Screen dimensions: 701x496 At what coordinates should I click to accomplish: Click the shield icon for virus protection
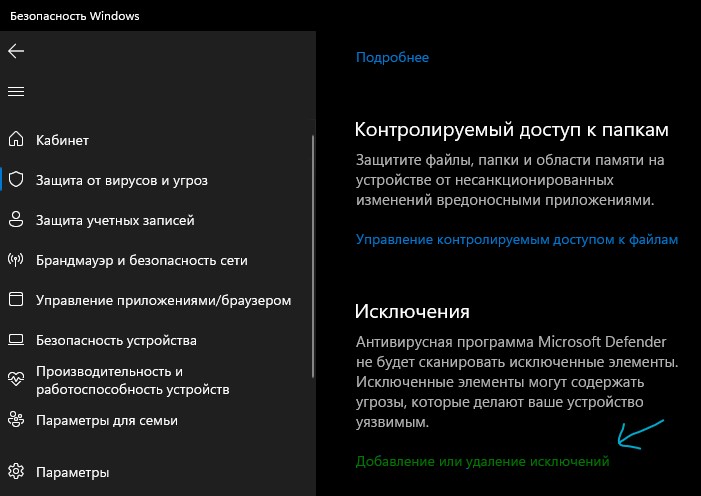(x=16, y=179)
